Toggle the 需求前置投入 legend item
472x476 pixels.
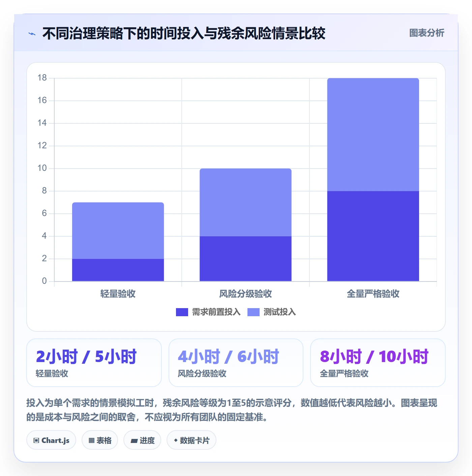(208, 312)
